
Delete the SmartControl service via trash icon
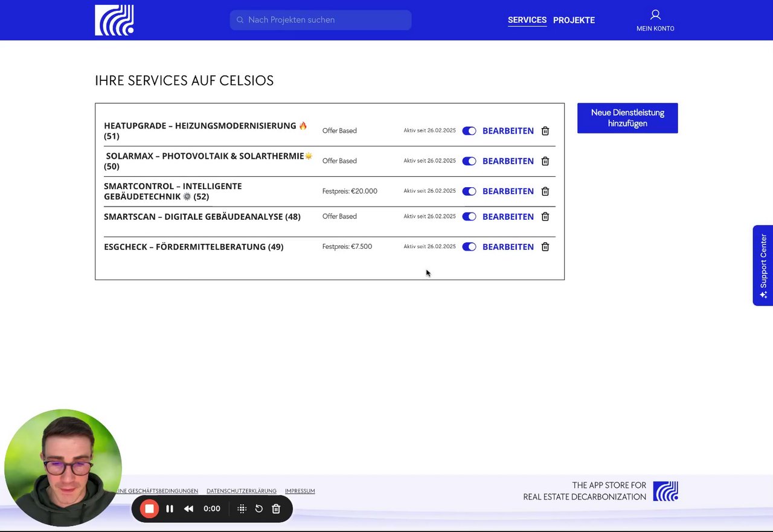pyautogui.click(x=545, y=191)
